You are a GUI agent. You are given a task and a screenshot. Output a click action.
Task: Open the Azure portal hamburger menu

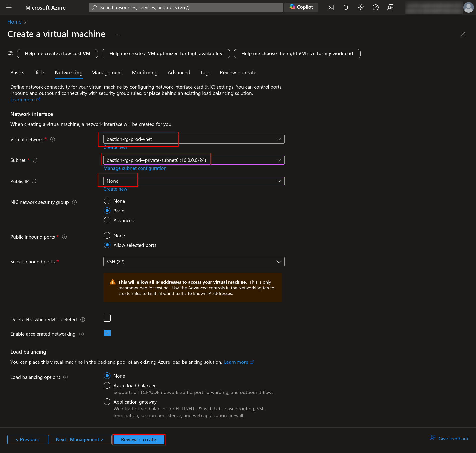pos(9,7)
